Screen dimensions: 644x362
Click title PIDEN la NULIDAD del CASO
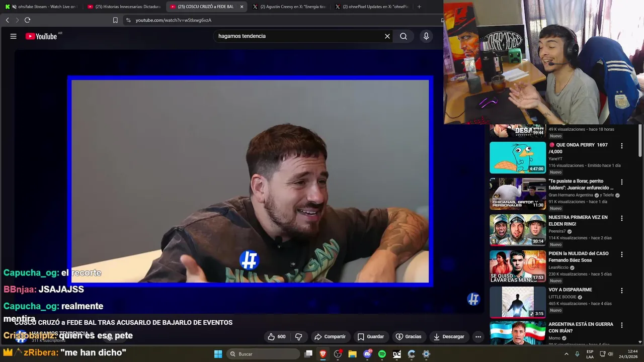pyautogui.click(x=579, y=257)
